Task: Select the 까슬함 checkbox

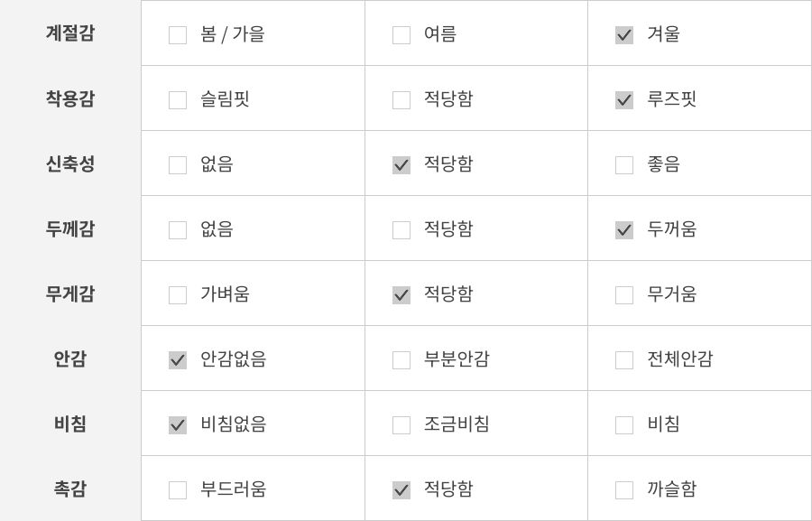Action: tap(624, 490)
